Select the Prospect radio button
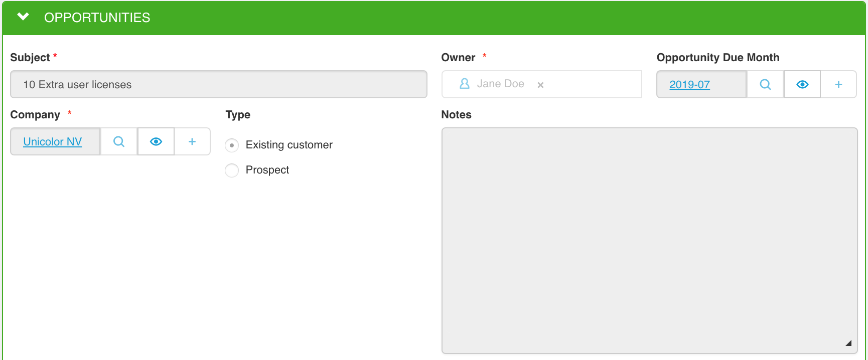The width and height of the screenshot is (868, 360). [232, 170]
